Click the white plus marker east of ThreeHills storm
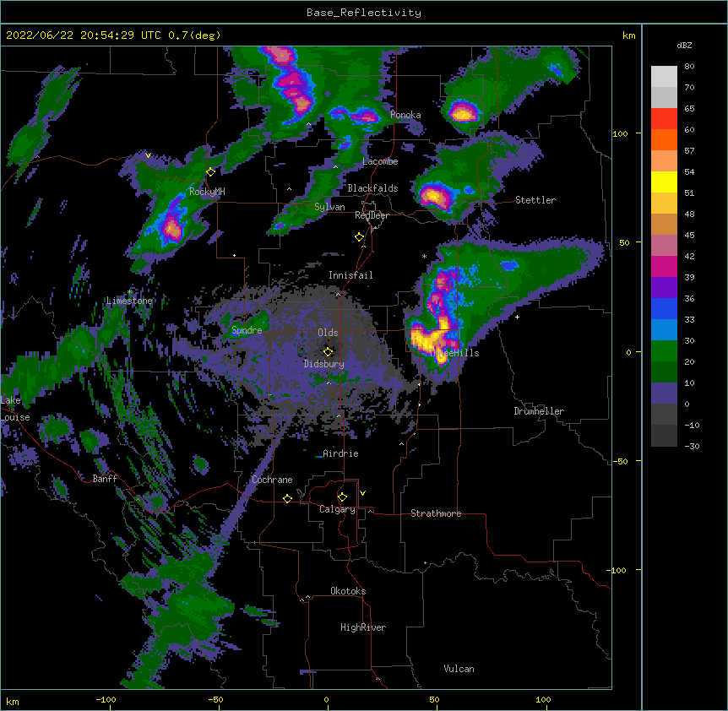 click(x=517, y=317)
